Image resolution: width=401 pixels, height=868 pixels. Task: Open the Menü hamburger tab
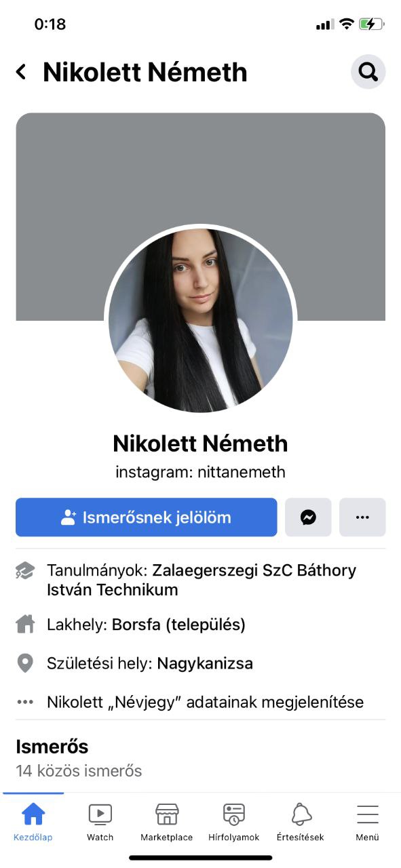coord(367,821)
